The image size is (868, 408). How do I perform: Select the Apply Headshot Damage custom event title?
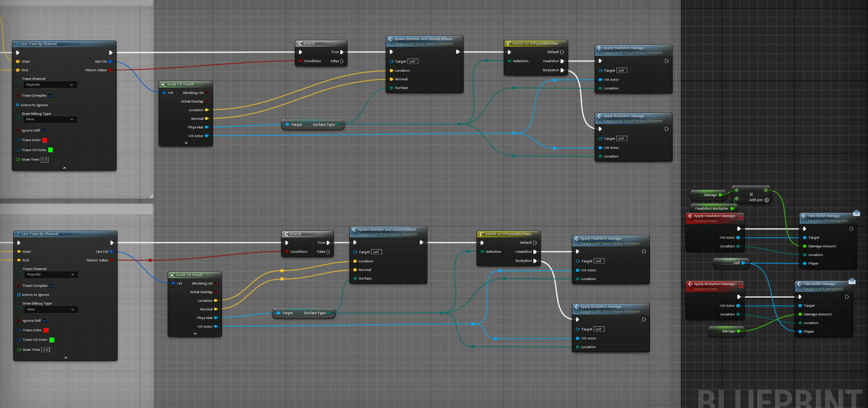(714, 216)
